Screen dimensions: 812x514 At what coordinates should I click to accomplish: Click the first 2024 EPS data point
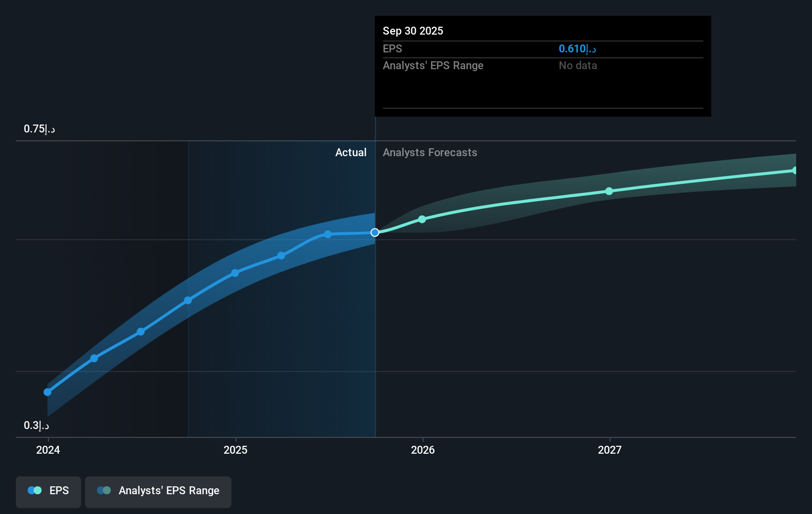[x=47, y=392]
